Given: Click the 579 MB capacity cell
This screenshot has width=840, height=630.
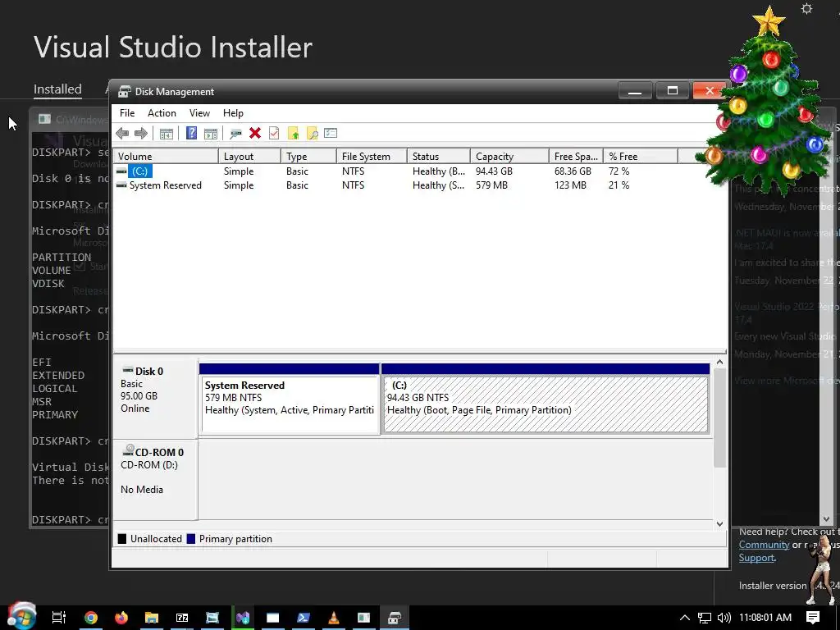Looking at the screenshot, I should pos(491,185).
